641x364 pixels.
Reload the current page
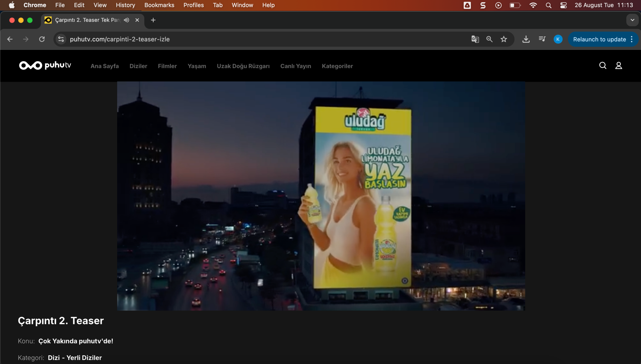[42, 39]
